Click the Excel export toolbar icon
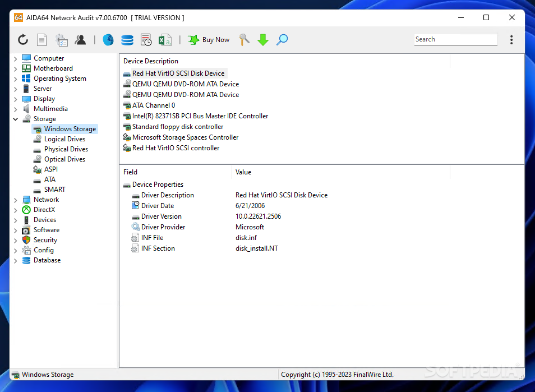 point(165,40)
